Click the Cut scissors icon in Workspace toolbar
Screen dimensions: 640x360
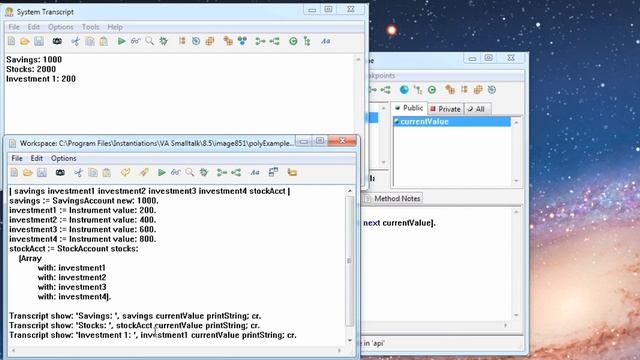(78, 173)
